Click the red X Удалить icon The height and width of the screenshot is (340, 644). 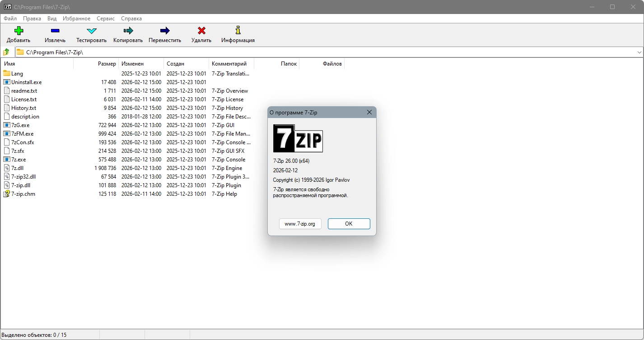(x=201, y=31)
